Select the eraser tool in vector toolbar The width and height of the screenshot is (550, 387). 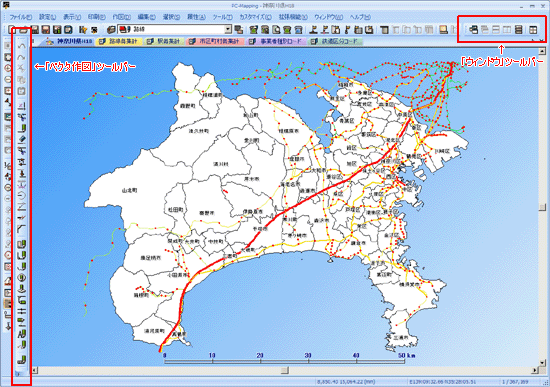(x=22, y=139)
